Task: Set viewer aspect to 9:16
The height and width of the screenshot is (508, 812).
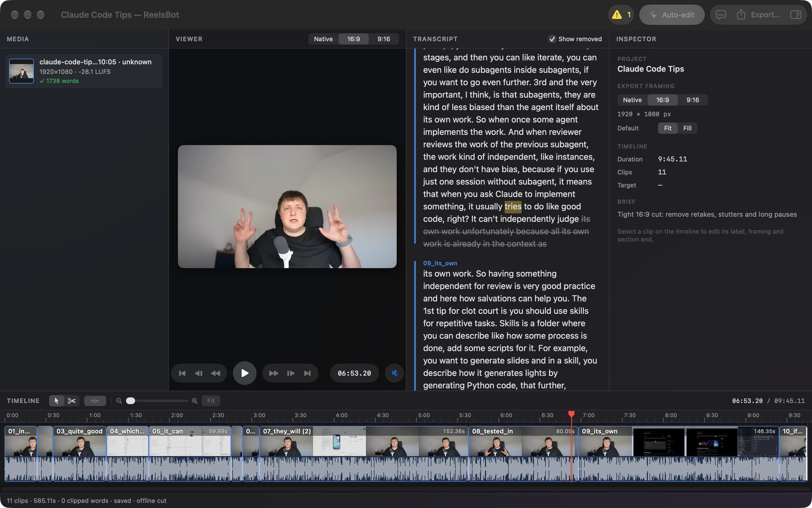Action: click(384, 39)
